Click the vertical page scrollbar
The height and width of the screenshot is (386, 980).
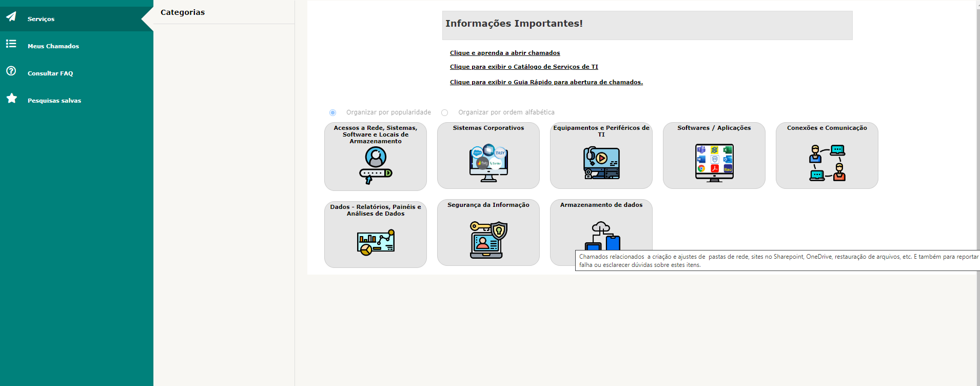click(x=977, y=193)
